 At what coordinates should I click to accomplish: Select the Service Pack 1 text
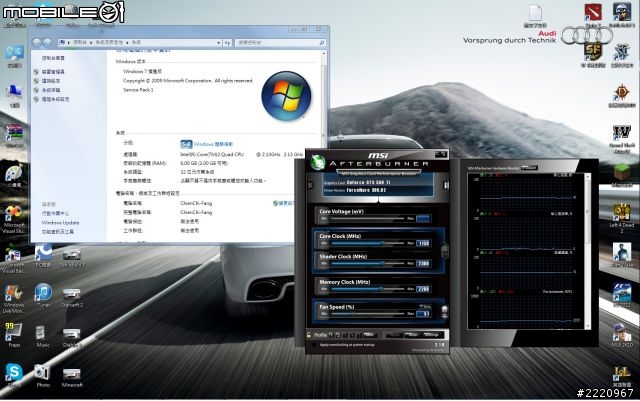[x=138, y=90]
